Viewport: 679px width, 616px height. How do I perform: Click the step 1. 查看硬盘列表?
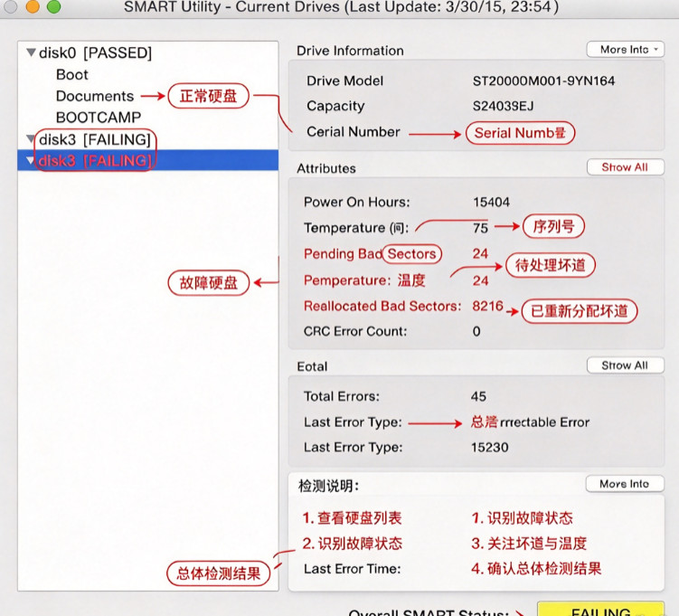click(x=352, y=518)
